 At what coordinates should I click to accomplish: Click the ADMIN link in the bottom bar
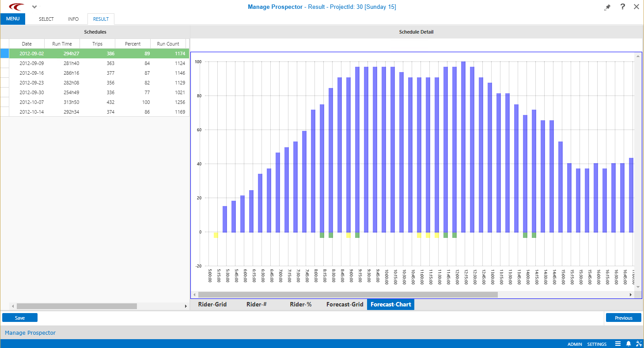[x=575, y=344]
